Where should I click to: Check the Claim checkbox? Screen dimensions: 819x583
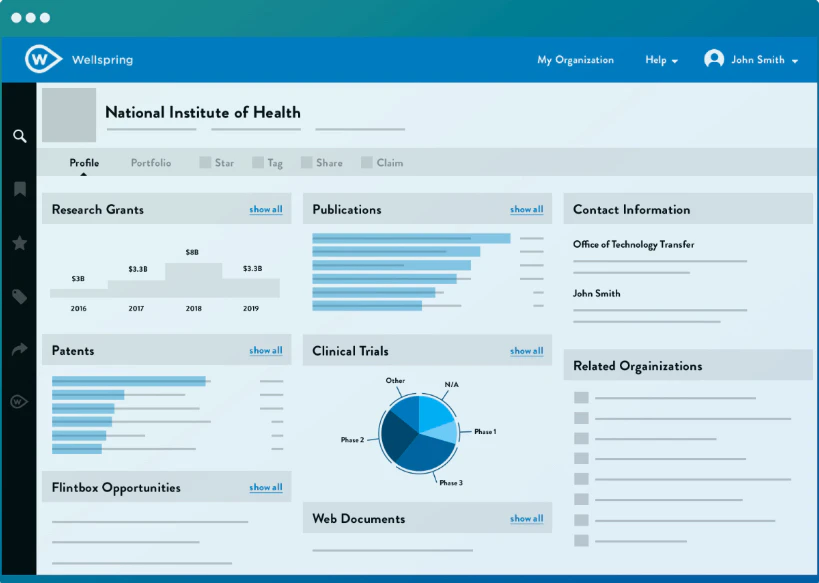(367, 163)
